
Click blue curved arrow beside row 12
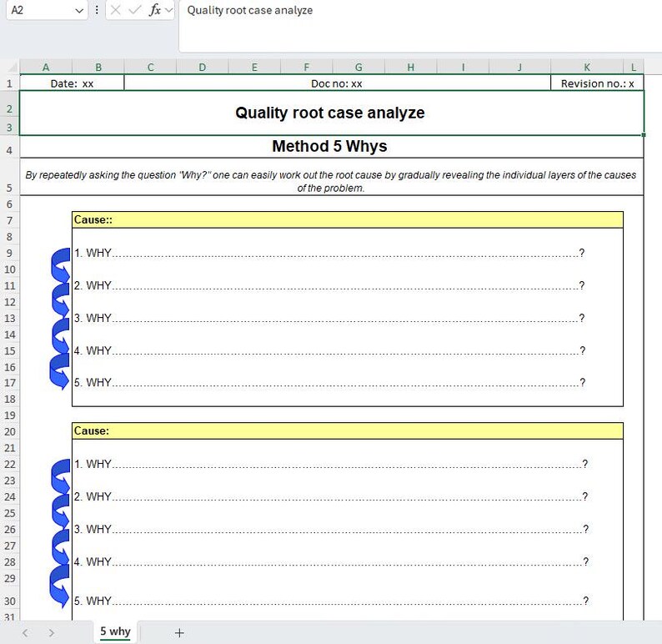(60, 300)
